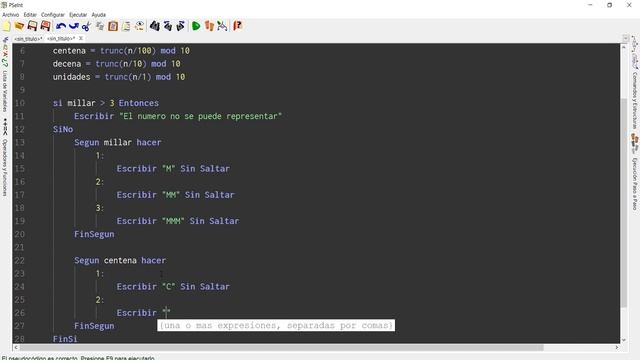Copy selection using the copy icon
640x360 pixels.
tap(100, 26)
